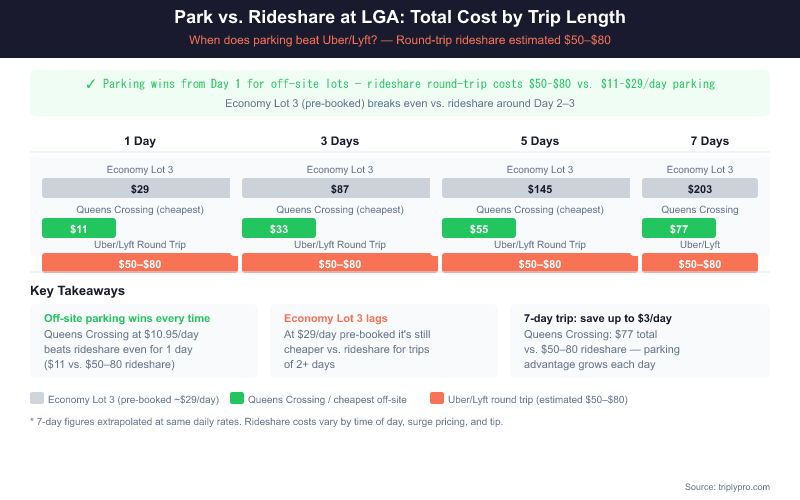Click the gray Economy Lot 3 legend swatch
The height and width of the screenshot is (500, 800).
(37, 398)
